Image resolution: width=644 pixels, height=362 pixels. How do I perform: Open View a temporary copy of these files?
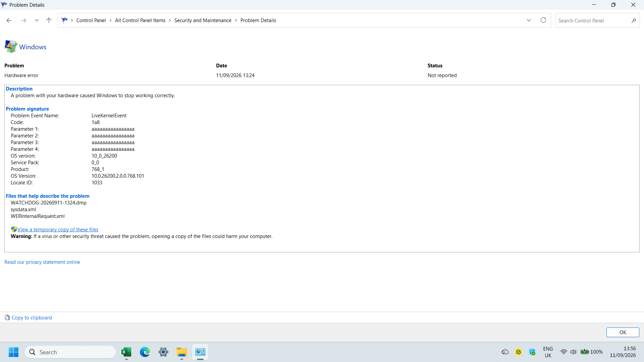pos(58,230)
